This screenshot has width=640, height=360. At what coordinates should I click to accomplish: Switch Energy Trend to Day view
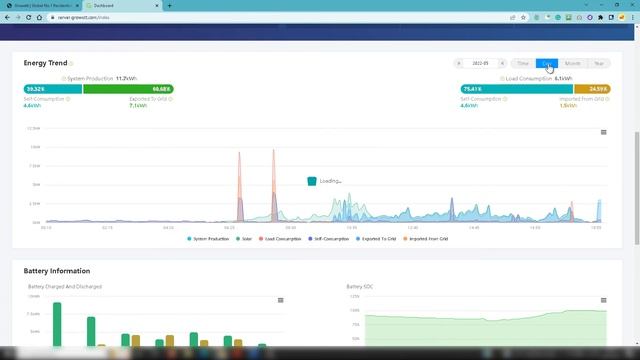click(547, 63)
